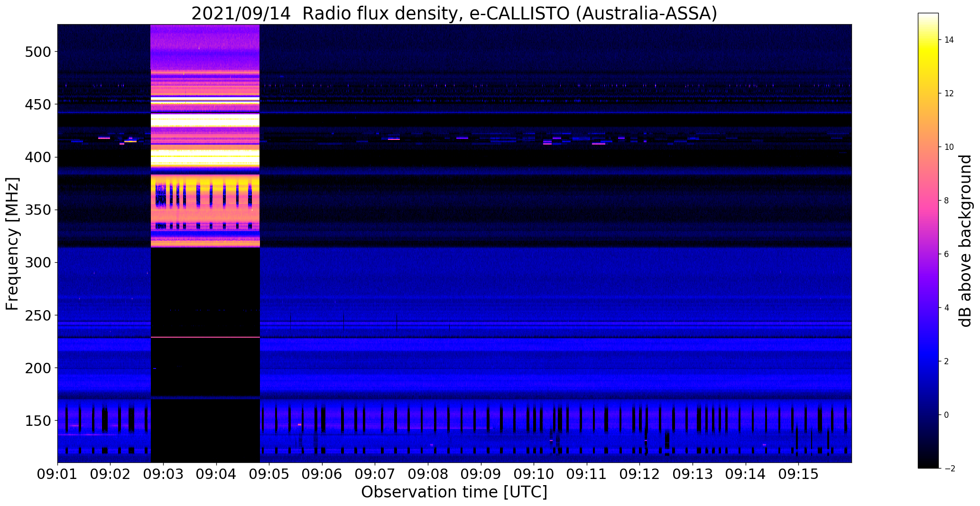Viewport: 980px width, 506px height.
Task: Click the bright white band near 440 MHz
Action: click(205, 120)
